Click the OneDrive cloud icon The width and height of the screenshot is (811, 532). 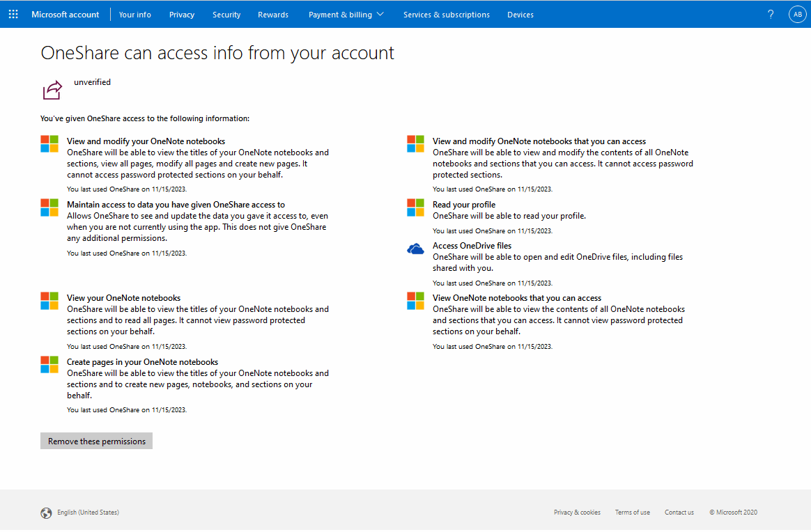click(415, 250)
